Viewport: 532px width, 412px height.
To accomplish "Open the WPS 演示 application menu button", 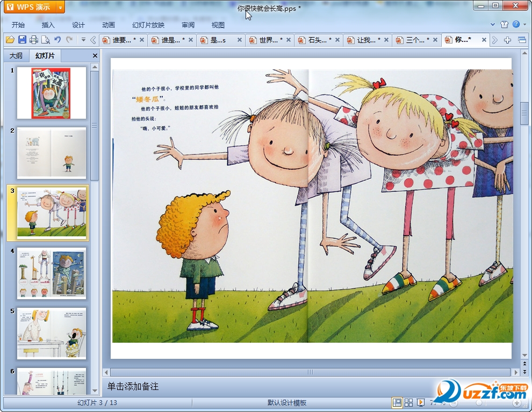I will [x=30, y=7].
